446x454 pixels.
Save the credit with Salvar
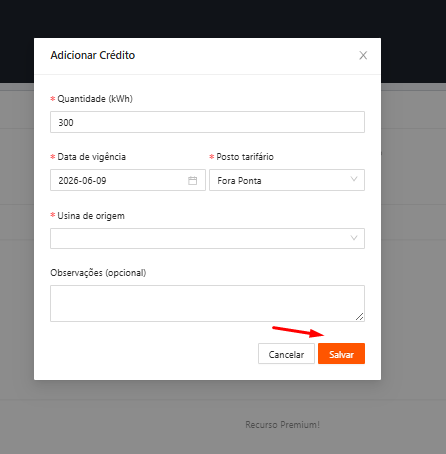[341, 354]
